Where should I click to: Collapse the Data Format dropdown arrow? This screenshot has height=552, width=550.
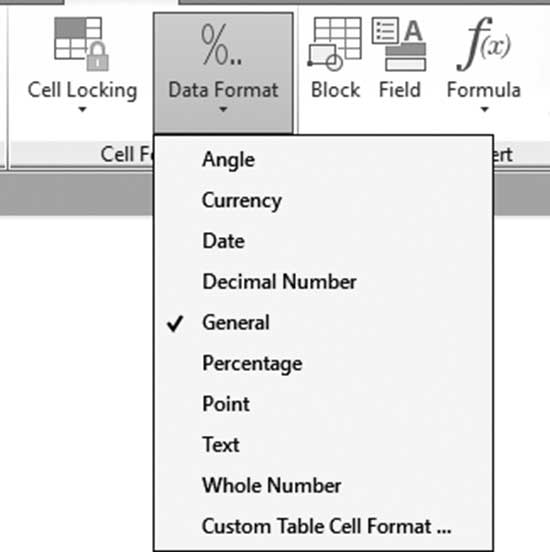coord(223,109)
